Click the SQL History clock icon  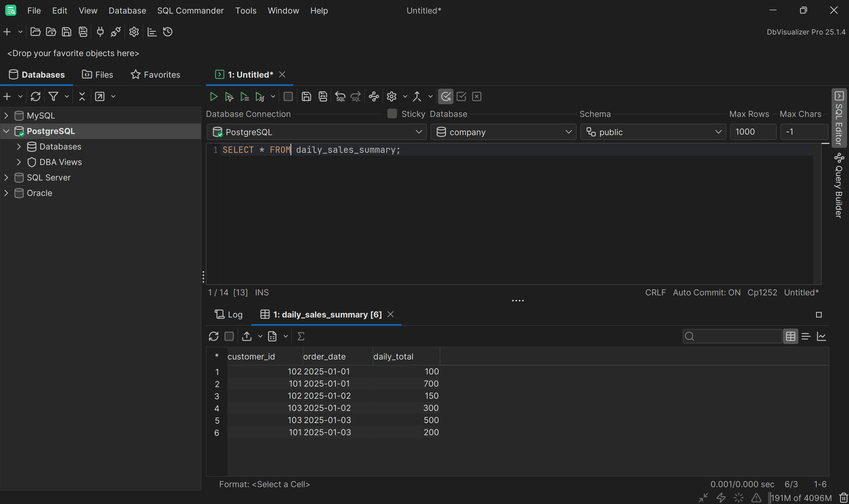tap(168, 32)
